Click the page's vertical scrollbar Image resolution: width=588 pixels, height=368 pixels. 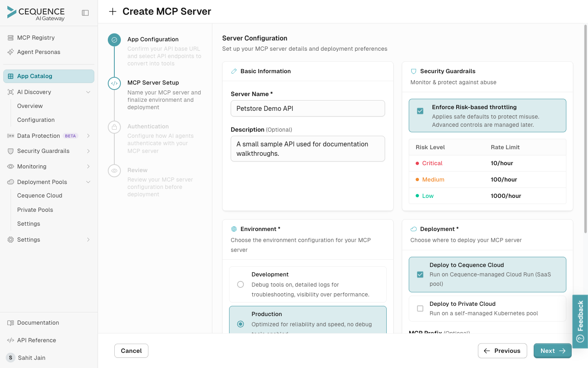(585, 129)
